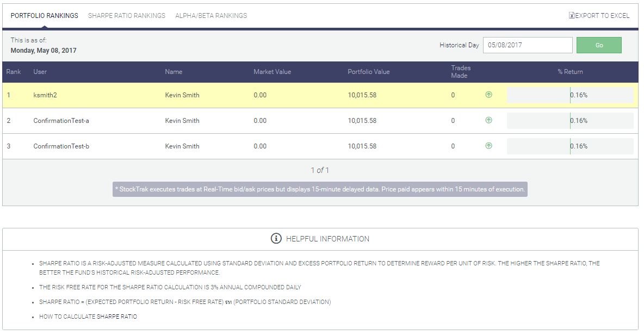Viewport: 644px width, 335px height.
Task: Click the Export to Excel link
Action: pos(602,16)
